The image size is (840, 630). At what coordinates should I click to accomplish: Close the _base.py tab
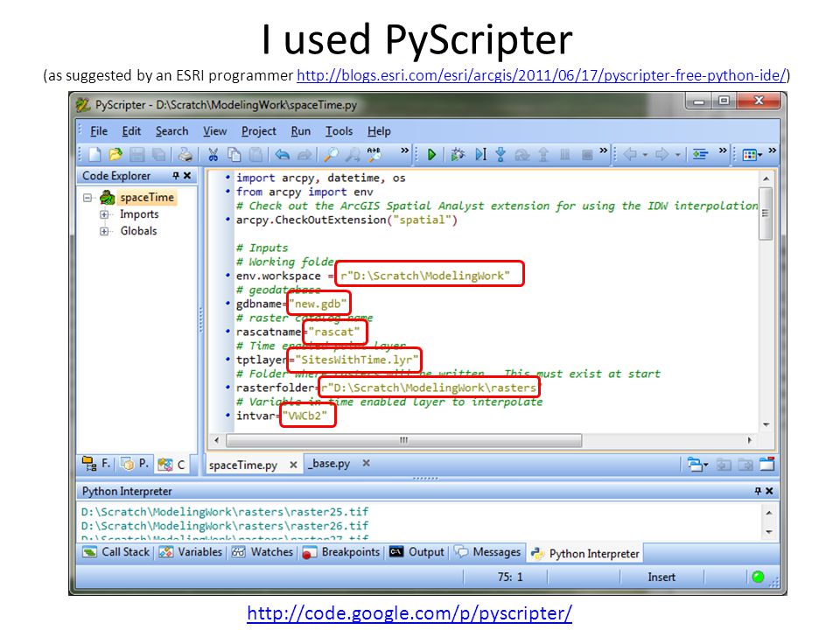(x=366, y=463)
